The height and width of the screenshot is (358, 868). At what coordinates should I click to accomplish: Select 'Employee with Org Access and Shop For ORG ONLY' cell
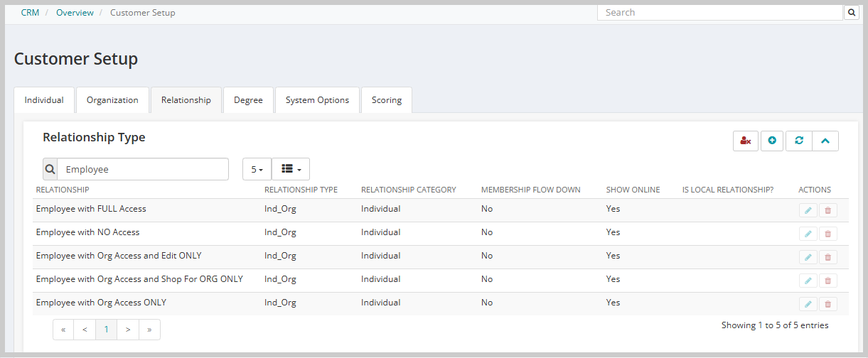[139, 279]
